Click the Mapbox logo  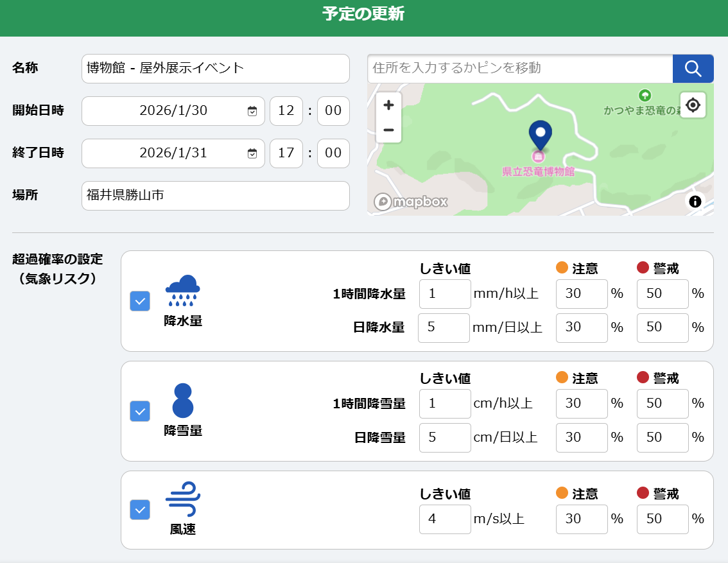(411, 202)
